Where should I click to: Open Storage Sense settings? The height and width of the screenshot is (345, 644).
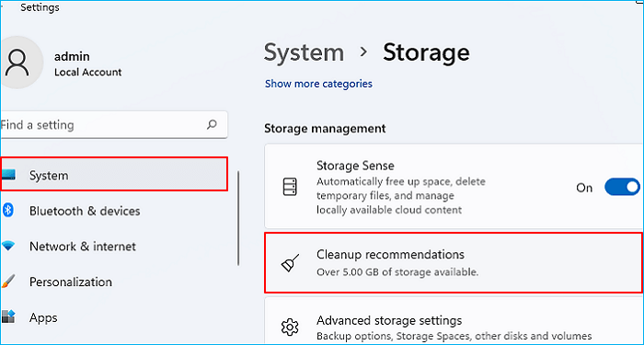(x=454, y=187)
